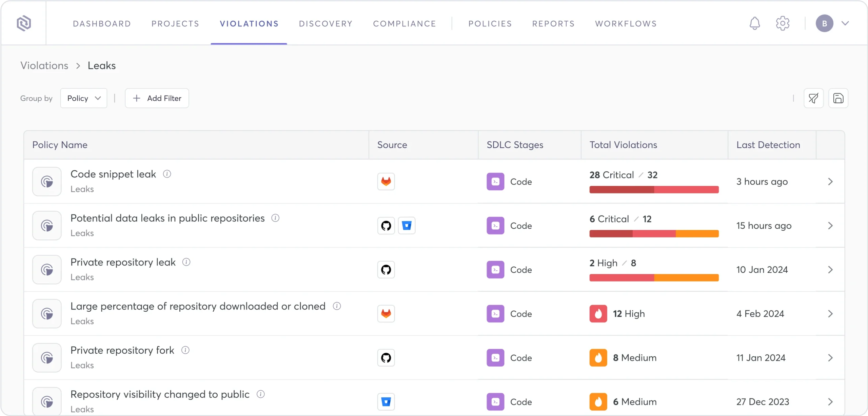Click red flame icon for 12 High
The width and height of the screenshot is (868, 416).
pos(598,314)
